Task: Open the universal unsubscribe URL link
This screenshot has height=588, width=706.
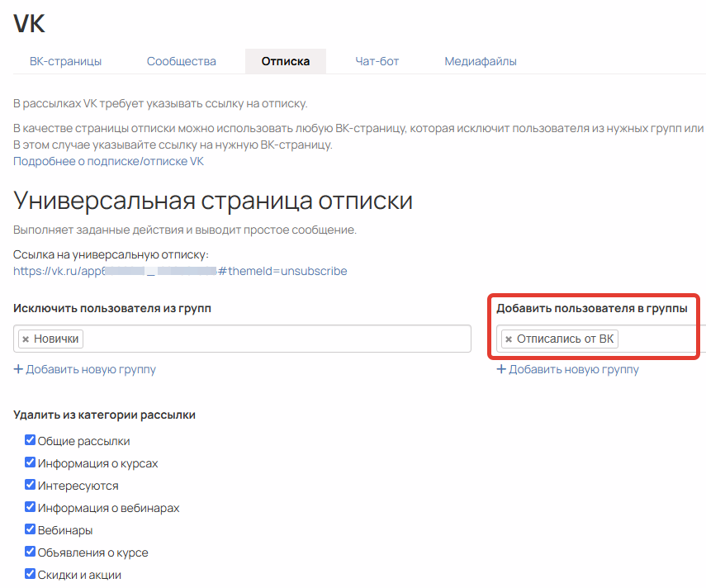Action: coord(180,271)
